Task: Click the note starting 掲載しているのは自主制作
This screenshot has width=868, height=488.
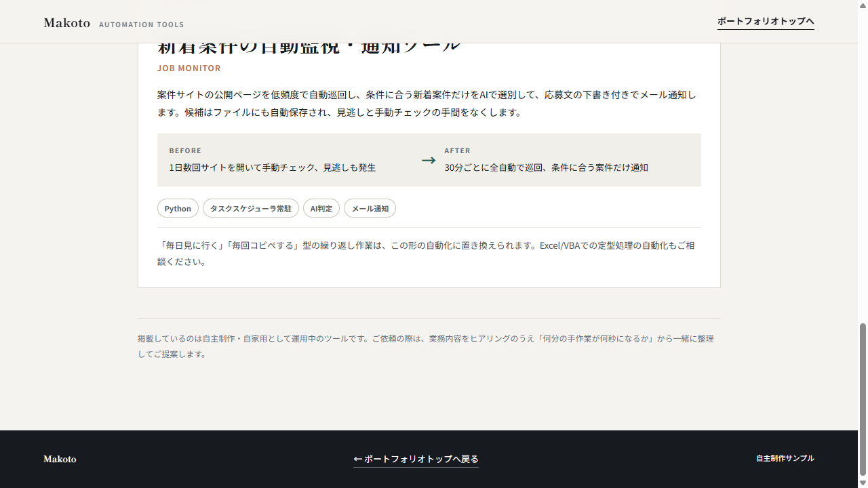Action: coord(426,346)
